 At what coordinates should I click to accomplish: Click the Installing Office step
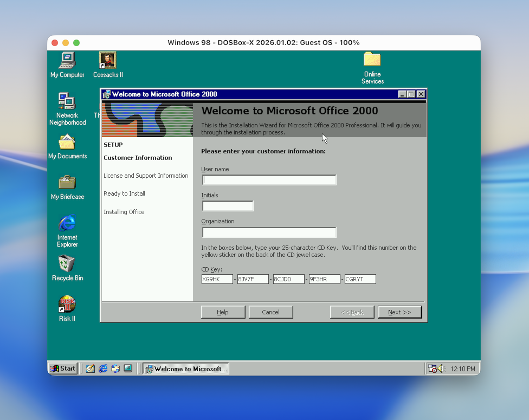tap(124, 212)
